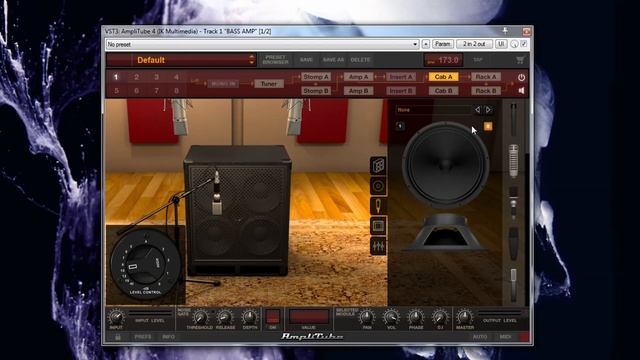The image size is (640, 360).
Task: Open the Stomp A module
Action: click(x=316, y=77)
